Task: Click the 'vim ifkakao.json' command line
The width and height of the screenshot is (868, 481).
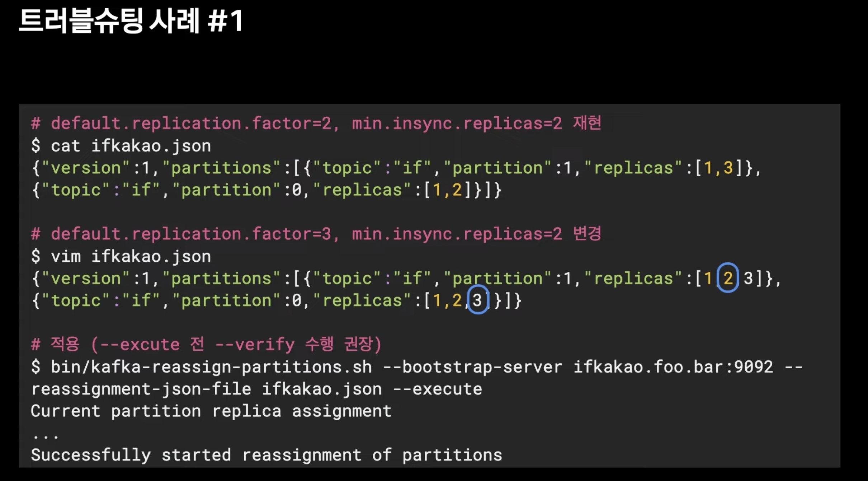Action: pyautogui.click(x=131, y=257)
